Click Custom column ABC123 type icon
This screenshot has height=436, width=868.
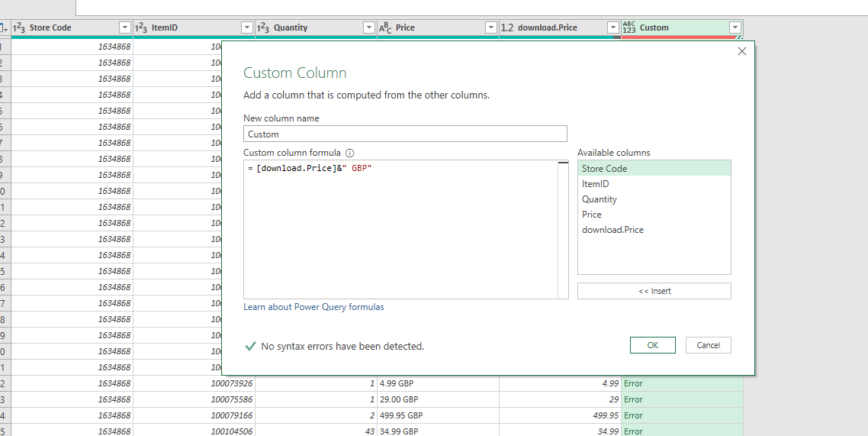(629, 27)
